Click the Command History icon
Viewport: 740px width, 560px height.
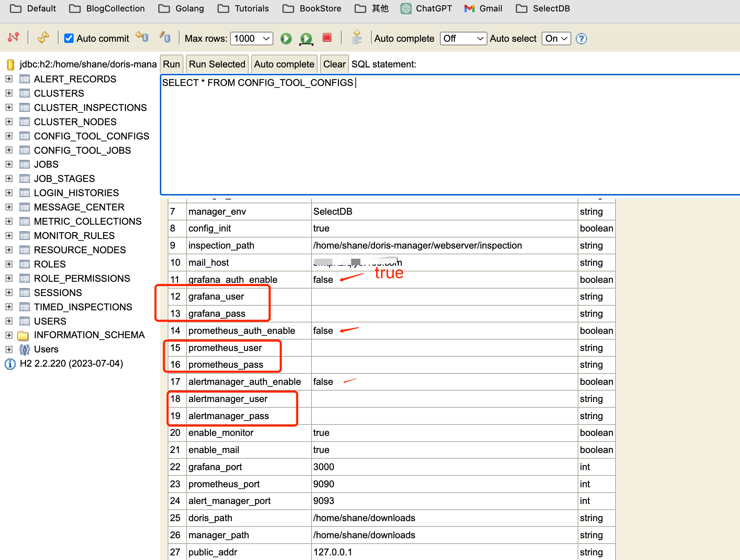pos(357,37)
